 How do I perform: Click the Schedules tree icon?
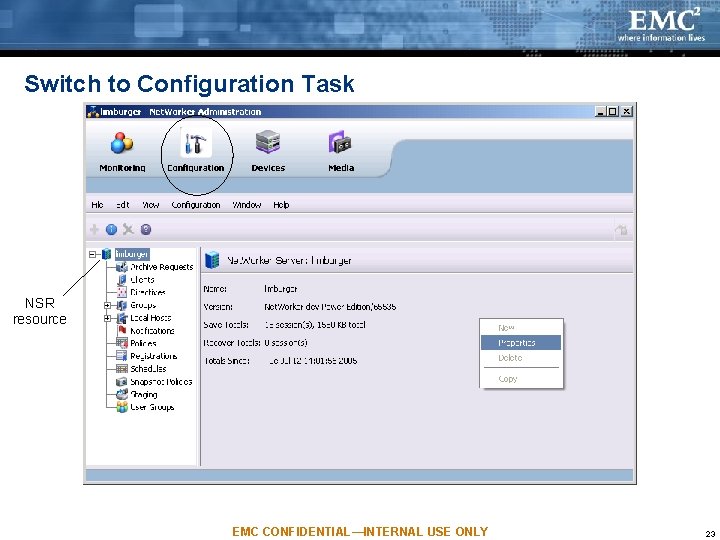tap(122, 369)
